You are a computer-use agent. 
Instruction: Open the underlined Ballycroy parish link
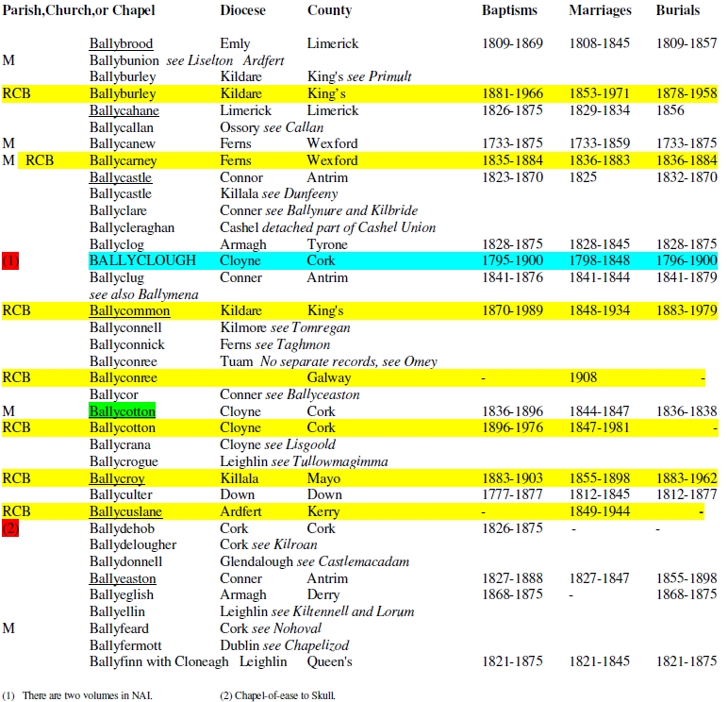point(117,478)
